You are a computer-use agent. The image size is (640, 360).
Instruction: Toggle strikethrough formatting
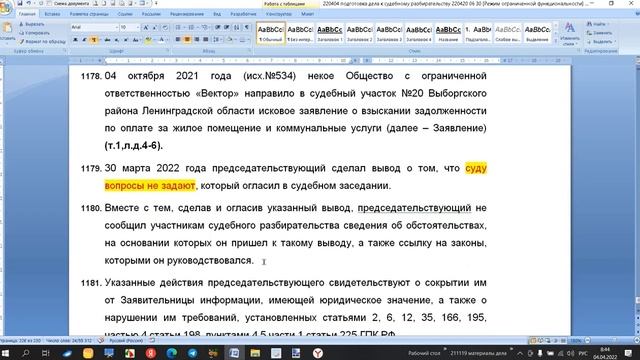[x=107, y=40]
